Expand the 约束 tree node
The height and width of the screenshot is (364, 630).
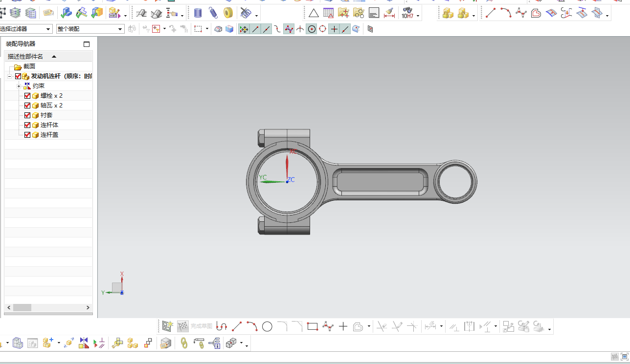click(x=19, y=86)
